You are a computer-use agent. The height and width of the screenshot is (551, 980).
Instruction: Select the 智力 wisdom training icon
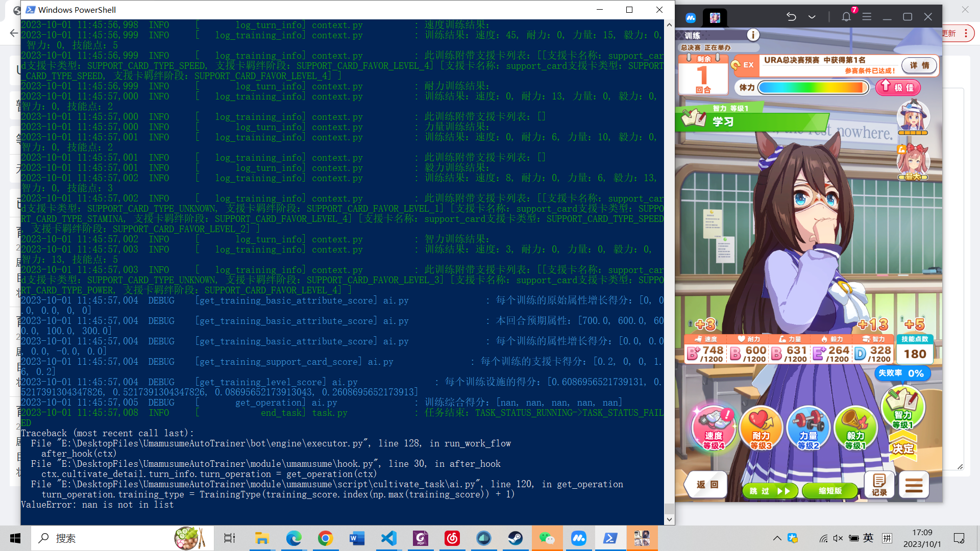click(903, 408)
